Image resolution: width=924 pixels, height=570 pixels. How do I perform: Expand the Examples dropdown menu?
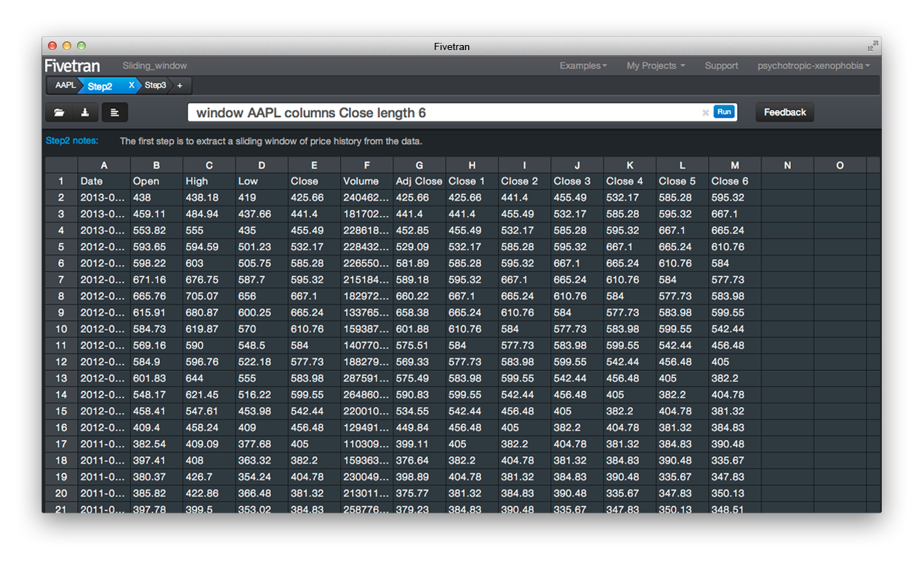point(583,65)
